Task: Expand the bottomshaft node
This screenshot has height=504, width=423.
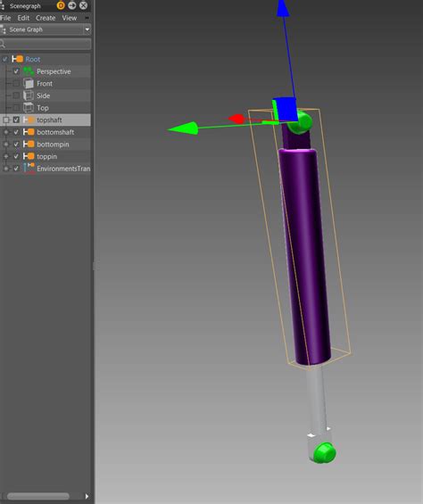Action: [x=5, y=132]
